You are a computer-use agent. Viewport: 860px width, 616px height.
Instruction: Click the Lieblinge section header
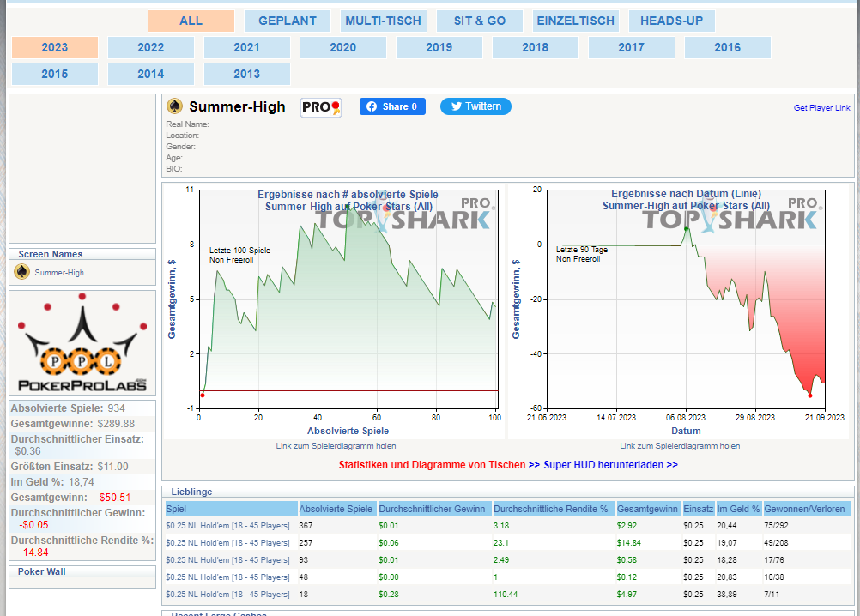tap(508, 492)
